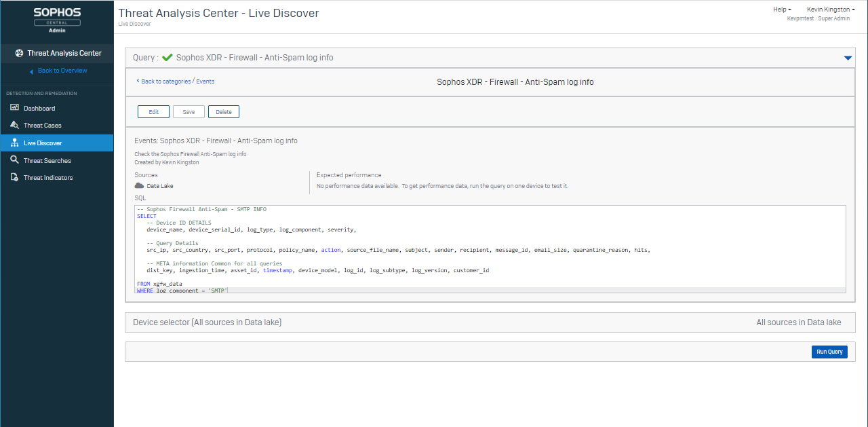Viewport: 868px width, 427px height.
Task: Open Threat Searches in the sidebar
Action: [x=57, y=160]
